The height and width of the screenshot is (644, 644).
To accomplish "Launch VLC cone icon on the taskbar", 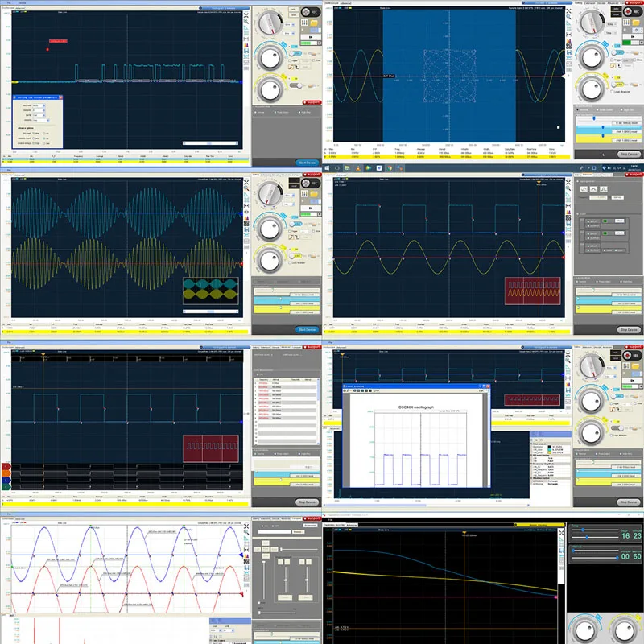I will (358, 168).
